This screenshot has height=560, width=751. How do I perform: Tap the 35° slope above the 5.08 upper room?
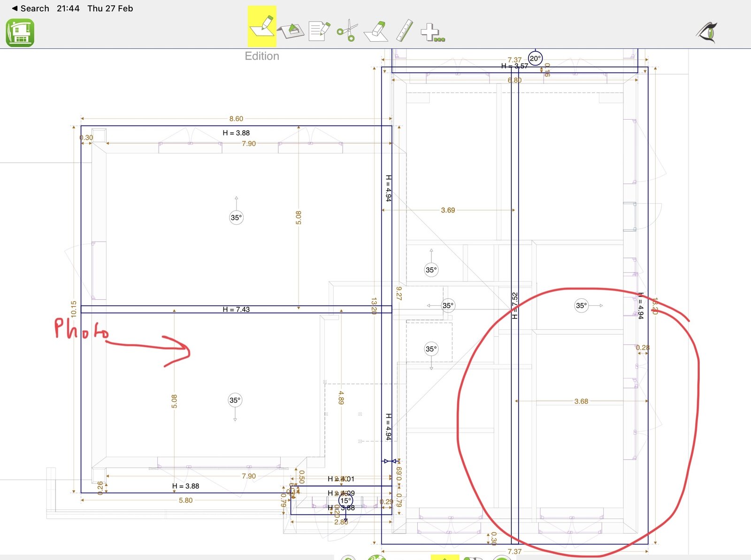pos(236,218)
